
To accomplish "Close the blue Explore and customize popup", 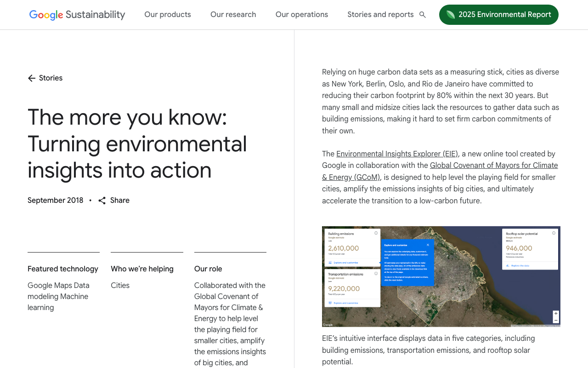I will tap(428, 245).
